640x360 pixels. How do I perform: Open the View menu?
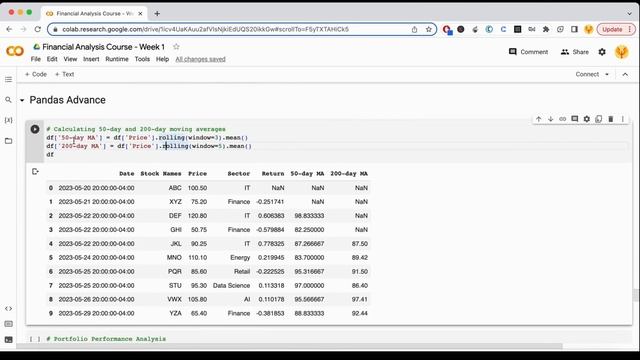[x=70, y=59]
